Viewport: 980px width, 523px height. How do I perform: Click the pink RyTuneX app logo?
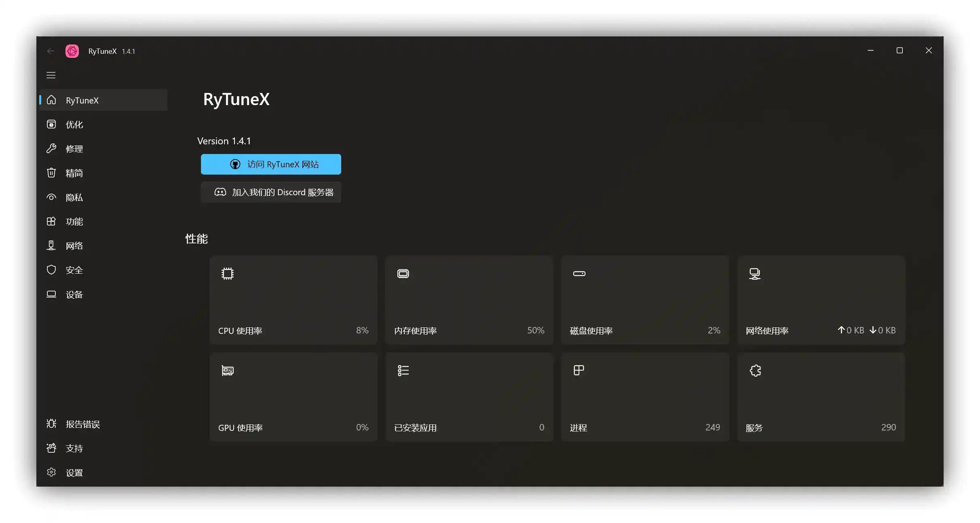pyautogui.click(x=72, y=51)
